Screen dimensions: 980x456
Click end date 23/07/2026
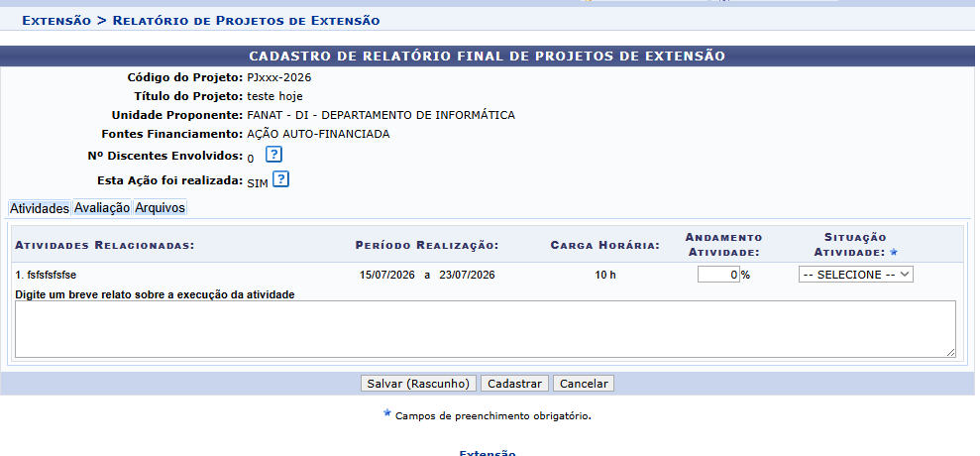click(467, 275)
